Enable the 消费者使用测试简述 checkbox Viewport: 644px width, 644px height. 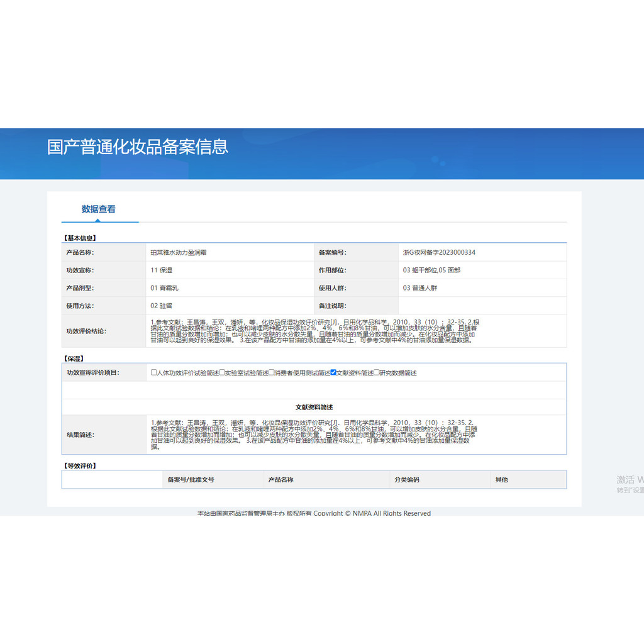click(272, 372)
